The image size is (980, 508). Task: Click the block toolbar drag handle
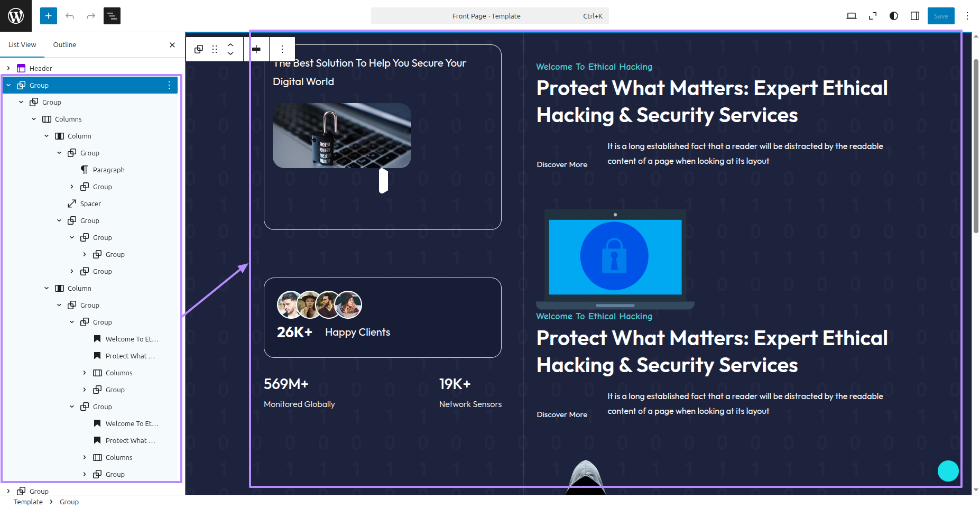point(215,49)
